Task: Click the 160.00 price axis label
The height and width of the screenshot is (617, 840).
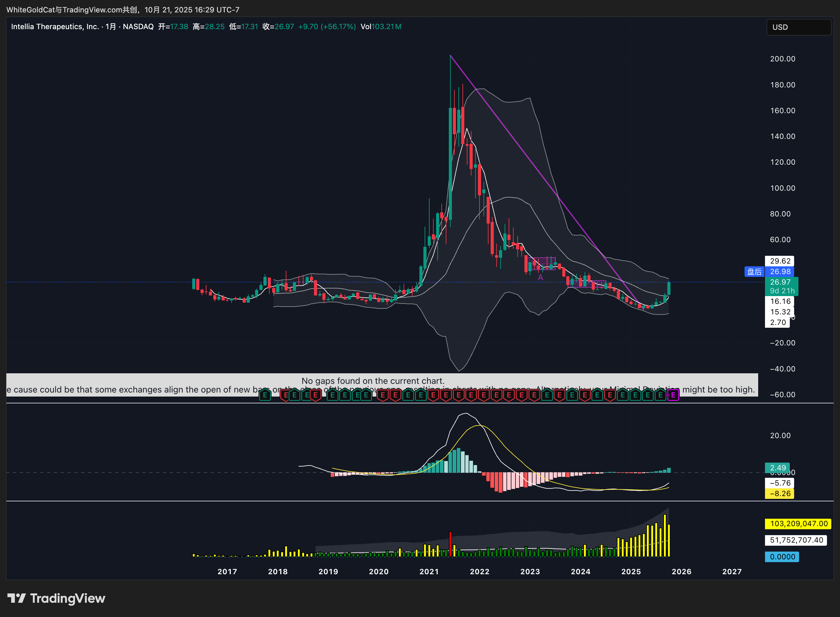Action: pos(783,111)
